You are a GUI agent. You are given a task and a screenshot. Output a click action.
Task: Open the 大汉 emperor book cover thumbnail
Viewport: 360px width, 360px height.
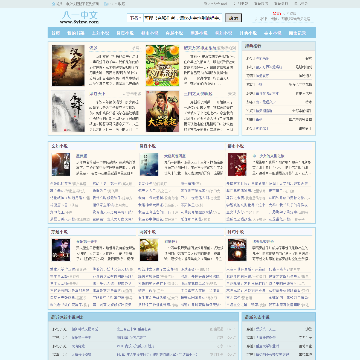coord(162,111)
